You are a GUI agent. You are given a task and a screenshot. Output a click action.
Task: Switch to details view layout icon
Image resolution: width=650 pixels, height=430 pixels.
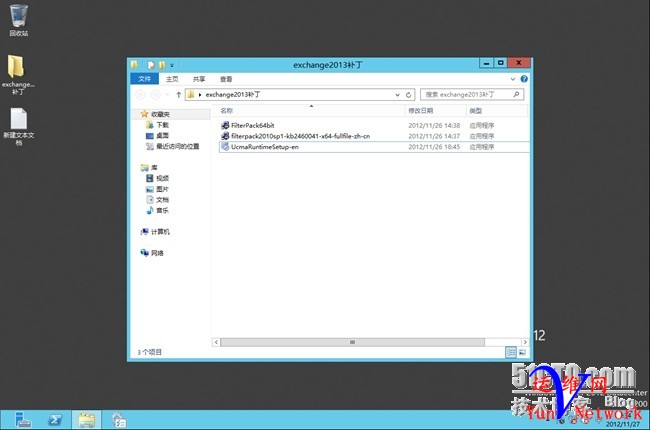coord(511,352)
